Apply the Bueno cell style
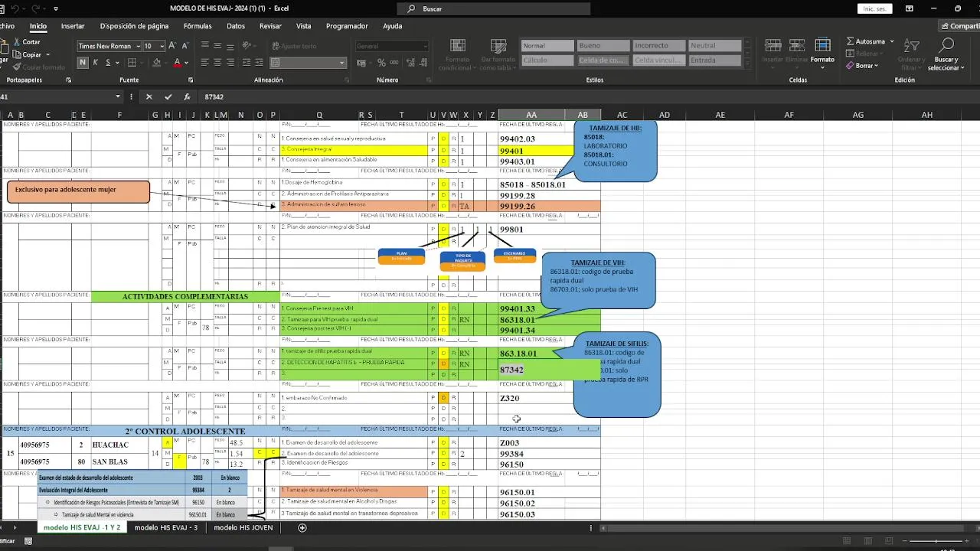 [602, 46]
